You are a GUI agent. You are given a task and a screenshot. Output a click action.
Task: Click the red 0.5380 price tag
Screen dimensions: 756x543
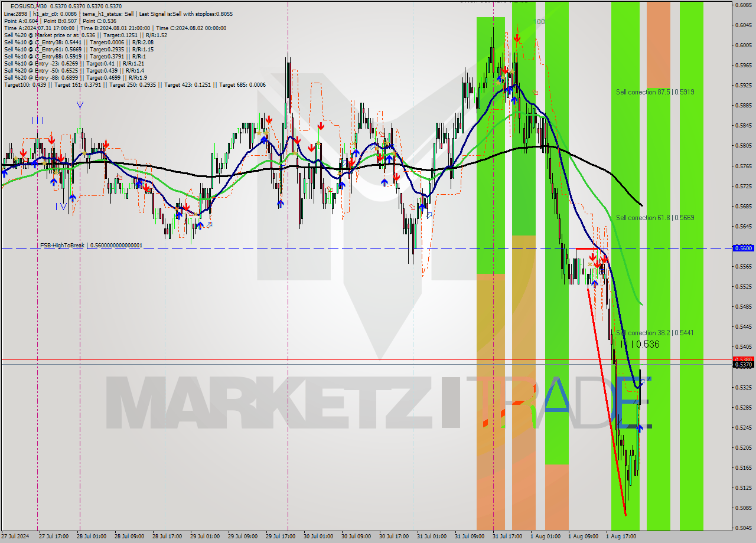click(x=743, y=359)
